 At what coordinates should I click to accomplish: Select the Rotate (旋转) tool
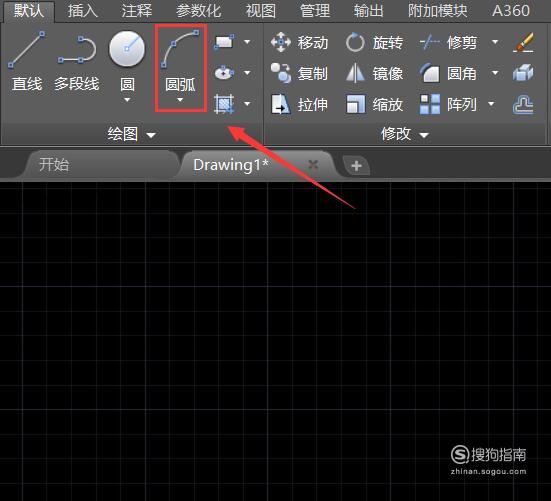(x=374, y=43)
